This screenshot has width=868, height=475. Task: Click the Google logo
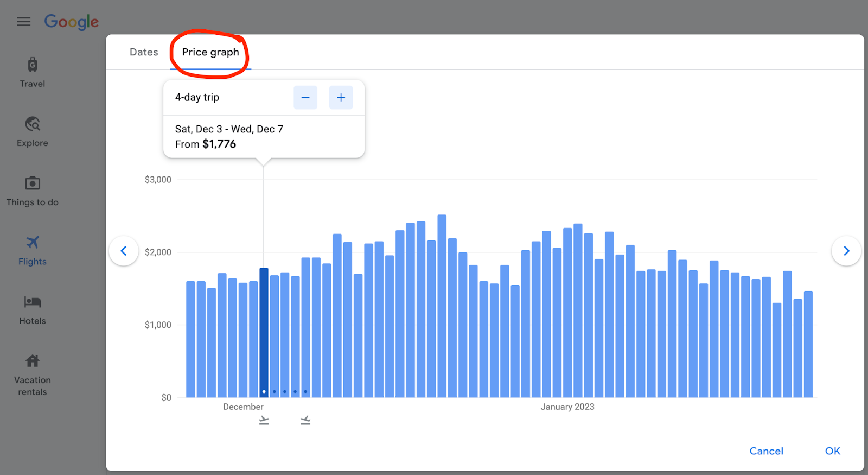(71, 22)
